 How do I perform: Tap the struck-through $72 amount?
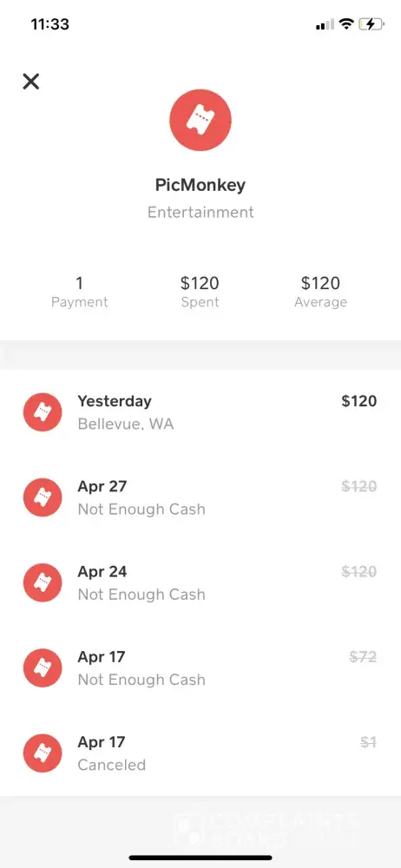point(364,657)
